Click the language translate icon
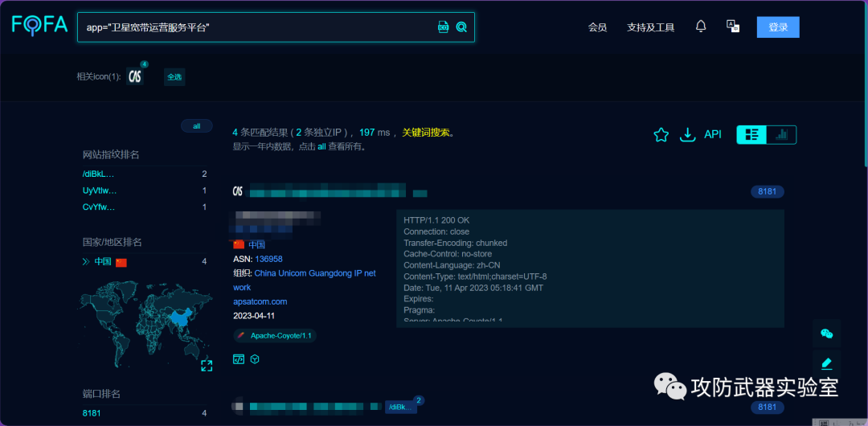The height and width of the screenshot is (426, 868). tap(733, 26)
